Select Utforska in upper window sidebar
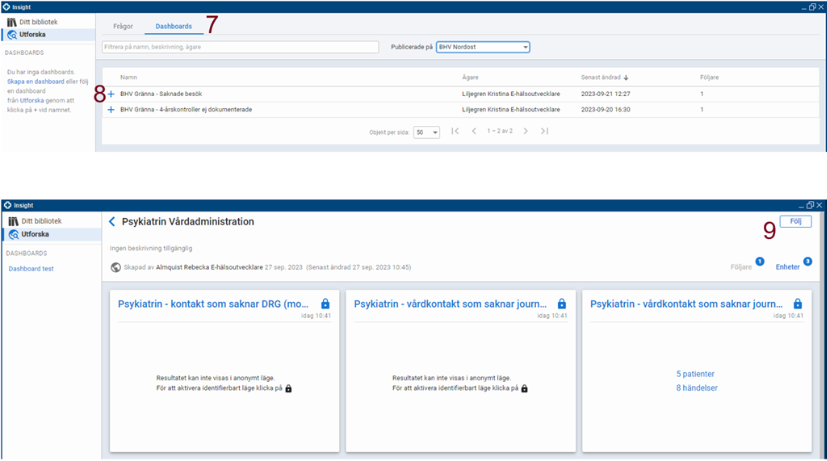827x461 pixels. pyautogui.click(x=33, y=35)
